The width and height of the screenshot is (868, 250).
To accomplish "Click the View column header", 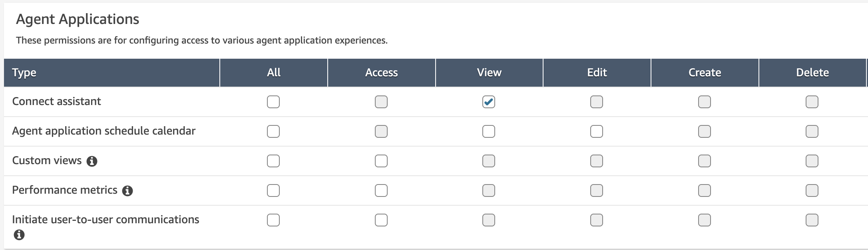I will click(x=489, y=73).
